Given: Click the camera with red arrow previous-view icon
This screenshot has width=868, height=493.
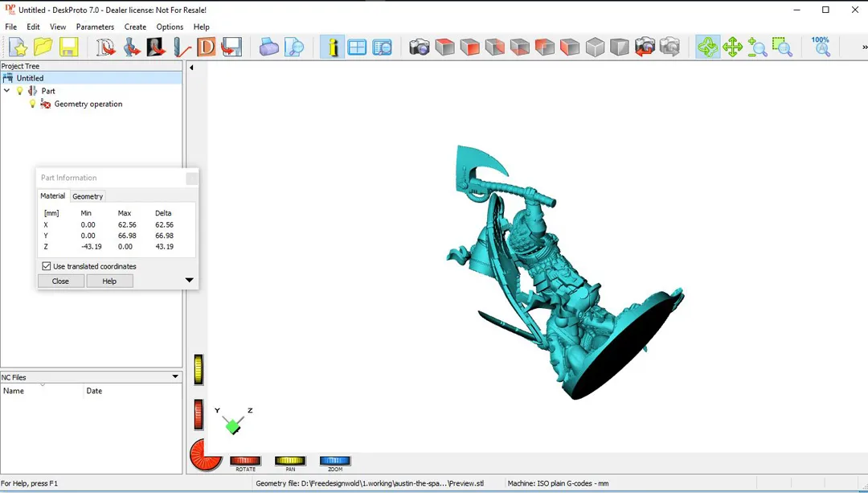Looking at the screenshot, I should point(645,47).
